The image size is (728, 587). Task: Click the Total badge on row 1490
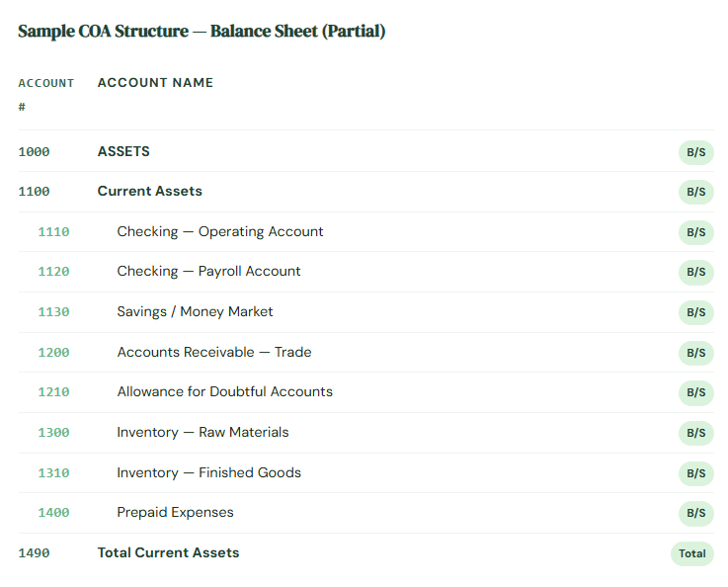point(691,553)
